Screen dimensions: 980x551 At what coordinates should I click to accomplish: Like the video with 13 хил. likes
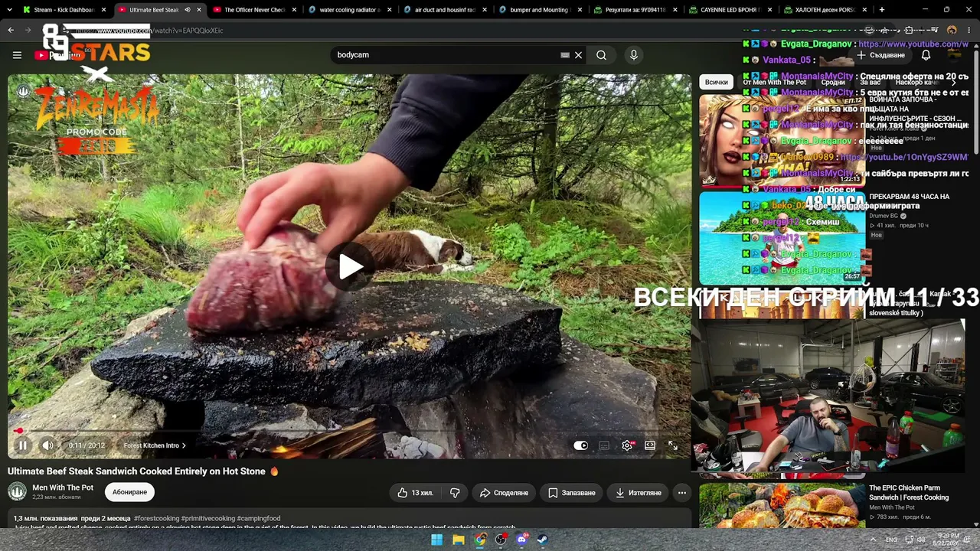coord(415,493)
